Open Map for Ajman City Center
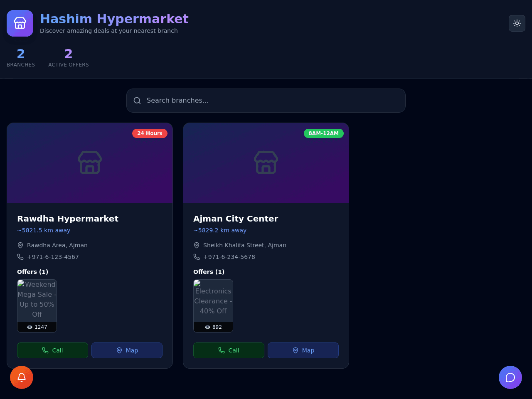532x399 pixels. click(303, 350)
